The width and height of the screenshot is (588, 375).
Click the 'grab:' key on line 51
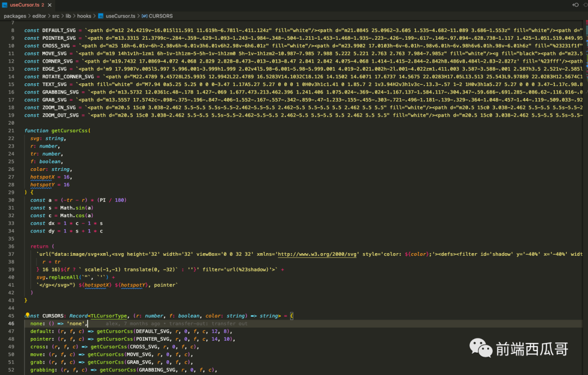point(38,362)
